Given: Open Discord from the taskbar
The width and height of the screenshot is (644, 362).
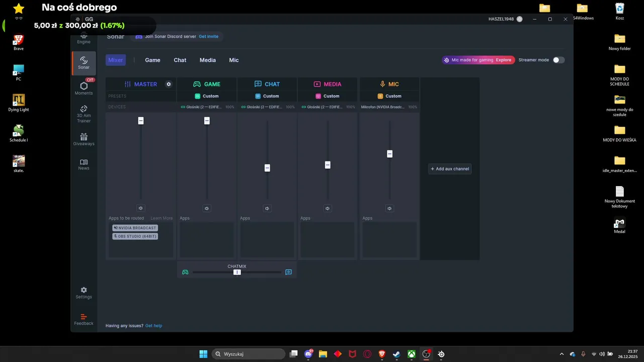Looking at the screenshot, I should pos(308,354).
